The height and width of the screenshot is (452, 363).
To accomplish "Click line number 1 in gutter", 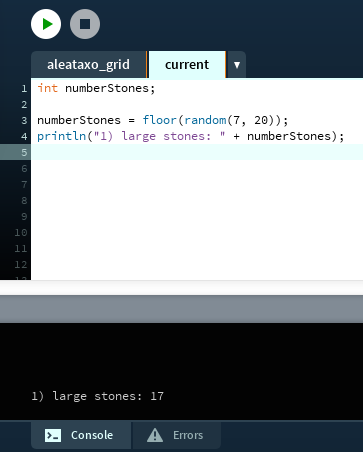I will (x=24, y=89).
